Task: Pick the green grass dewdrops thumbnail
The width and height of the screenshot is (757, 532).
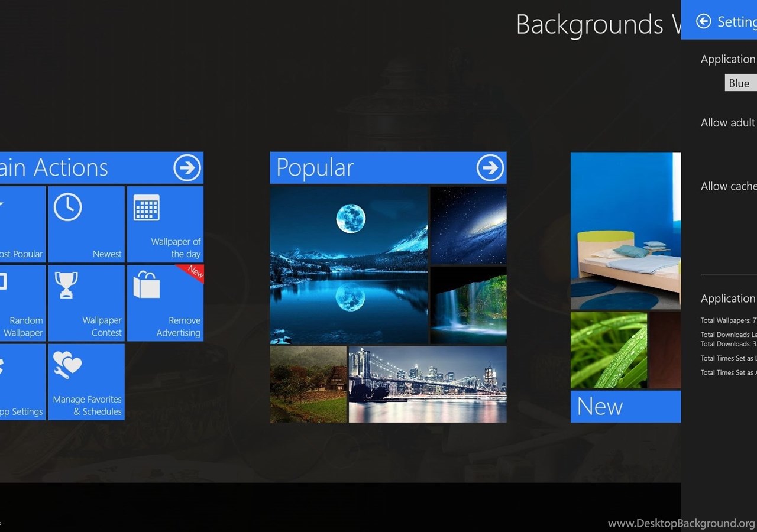Action: (608, 350)
